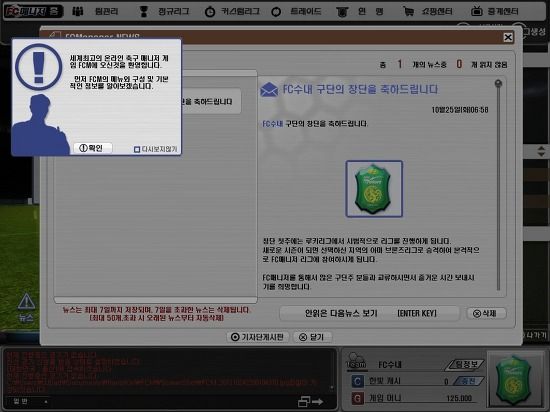Click the arrow icon next to chat popout
The height and width of the screenshot is (412, 550).
pos(318,401)
